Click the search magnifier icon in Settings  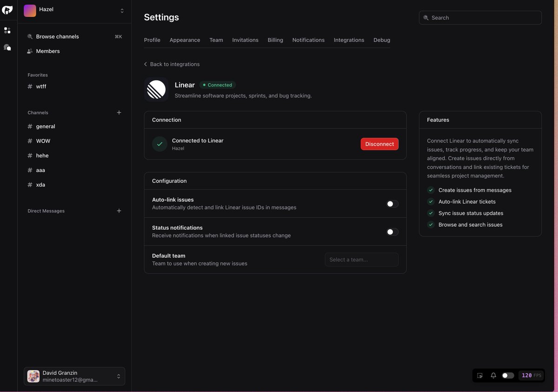tap(426, 18)
